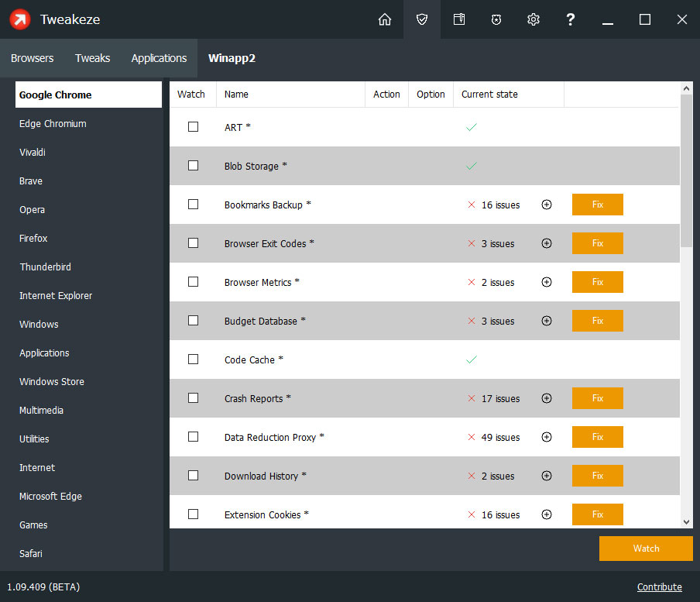Viewport: 700px width, 602px height.
Task: Open Settings using the gear icon
Action: [x=534, y=19]
